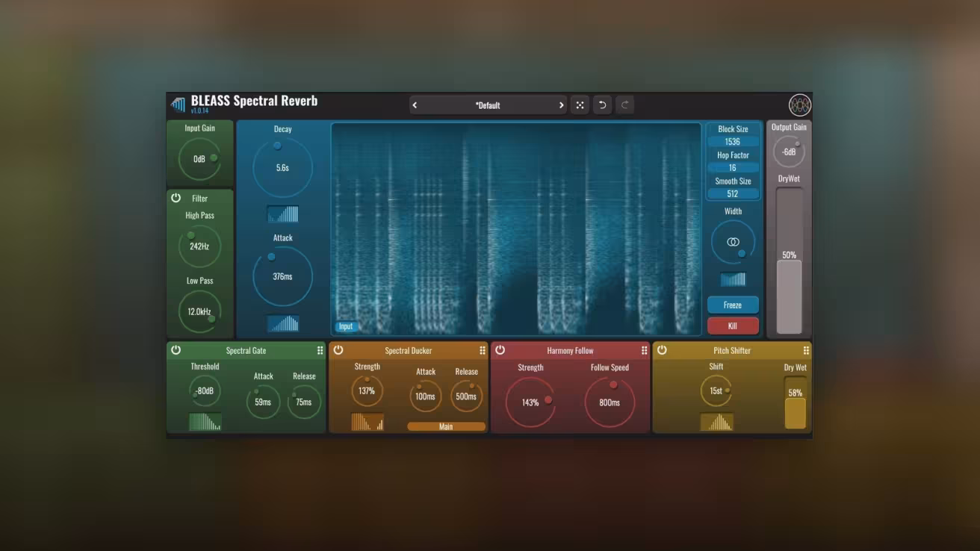This screenshot has width=980, height=551.
Task: Click the Shift 15st knob
Action: point(716,391)
